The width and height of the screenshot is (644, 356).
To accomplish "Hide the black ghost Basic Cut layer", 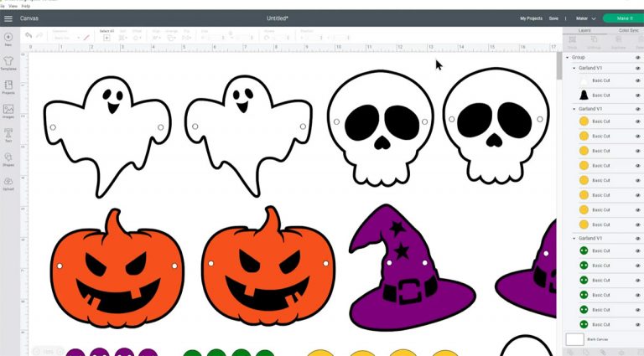I will click(x=638, y=95).
